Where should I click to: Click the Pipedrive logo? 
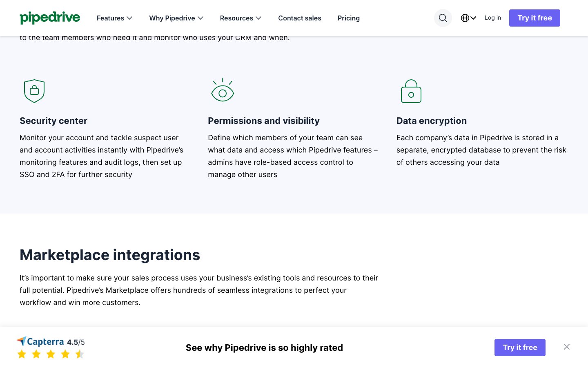tap(50, 18)
